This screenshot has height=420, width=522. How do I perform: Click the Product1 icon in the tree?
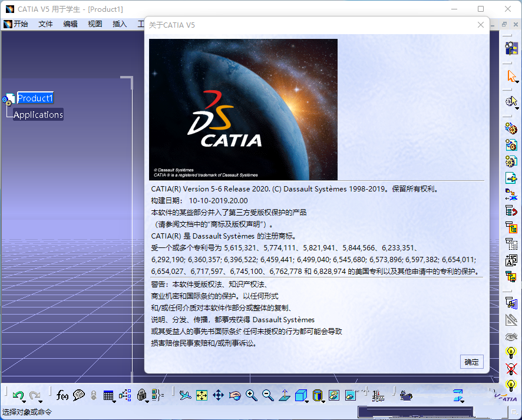(8, 99)
